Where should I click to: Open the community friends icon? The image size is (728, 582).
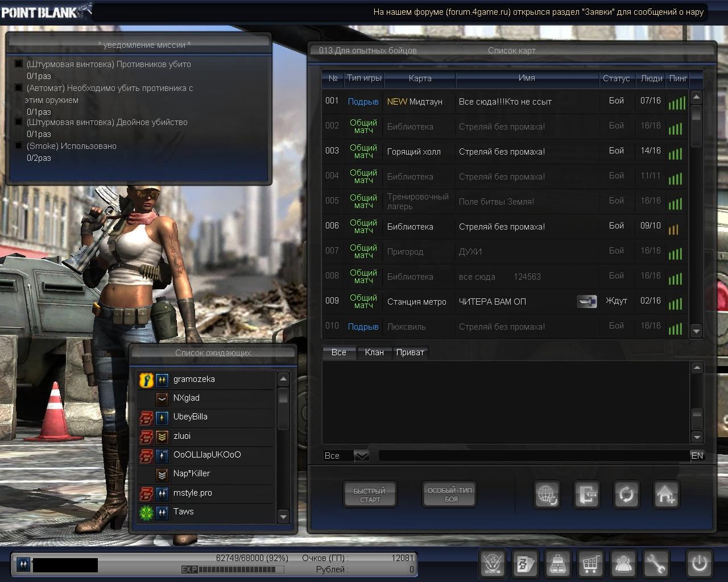pyautogui.click(x=623, y=564)
